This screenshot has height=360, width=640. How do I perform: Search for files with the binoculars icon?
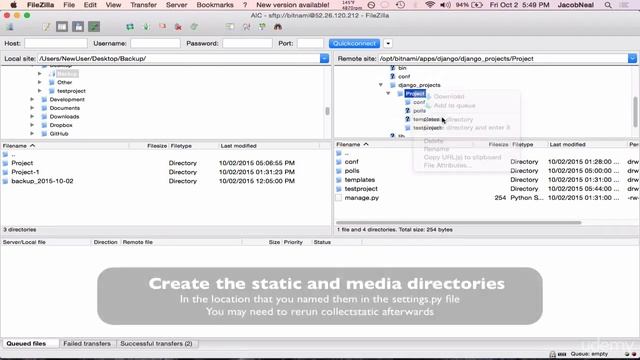point(278,27)
